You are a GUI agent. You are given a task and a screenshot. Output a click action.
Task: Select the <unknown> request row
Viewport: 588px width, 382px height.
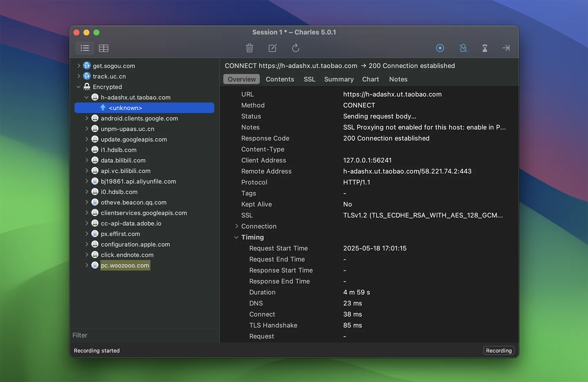pos(144,108)
